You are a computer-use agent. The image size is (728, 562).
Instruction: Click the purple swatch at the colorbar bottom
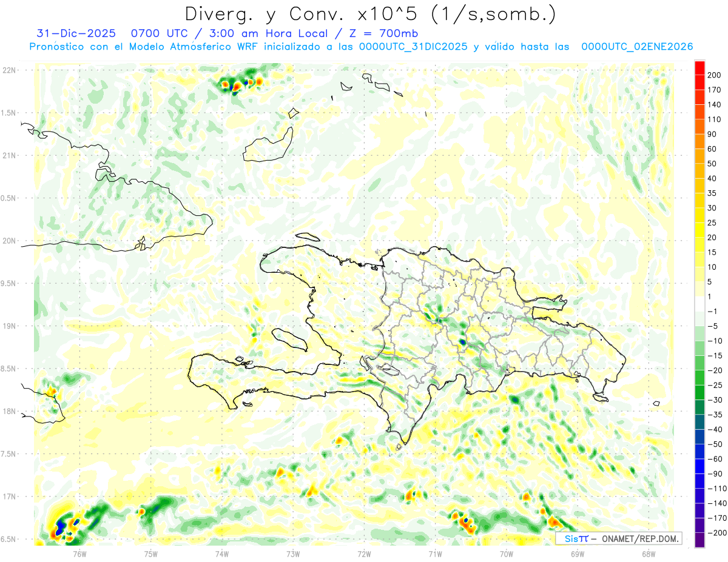pos(699,540)
